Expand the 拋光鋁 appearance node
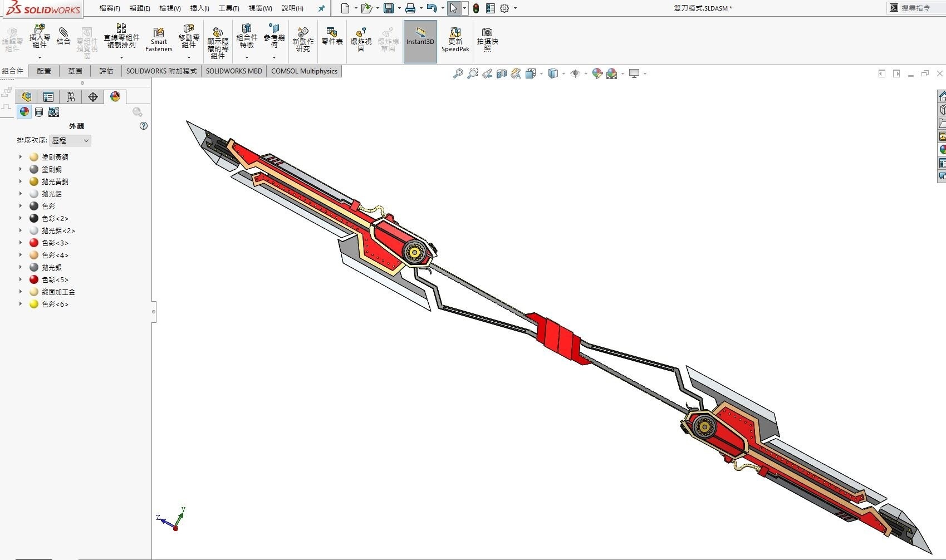Viewport: 946px width, 560px height. (21, 194)
